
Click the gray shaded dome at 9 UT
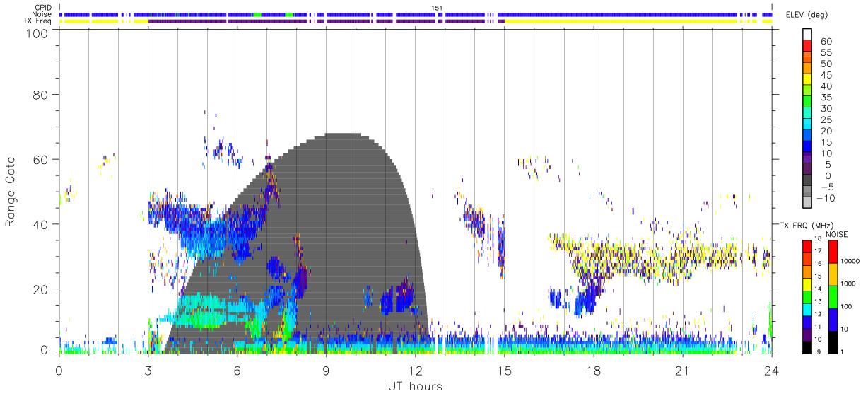(326, 240)
